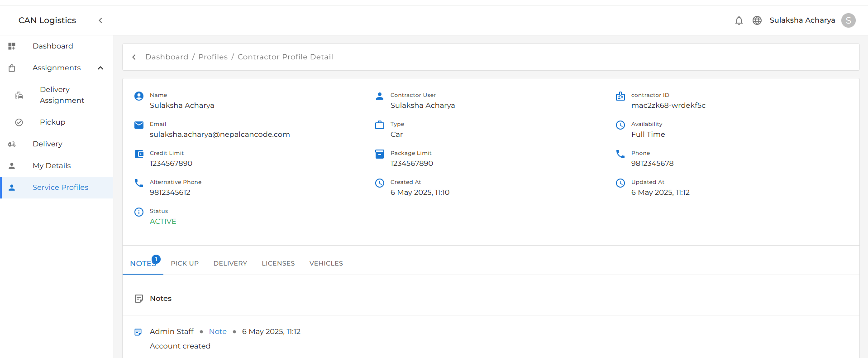Switch to the NOTES tab

(143, 264)
